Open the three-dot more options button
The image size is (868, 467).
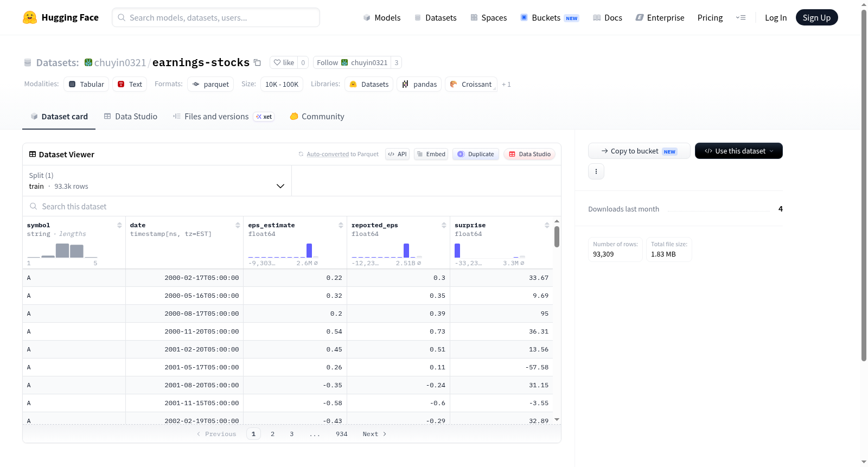click(x=596, y=171)
